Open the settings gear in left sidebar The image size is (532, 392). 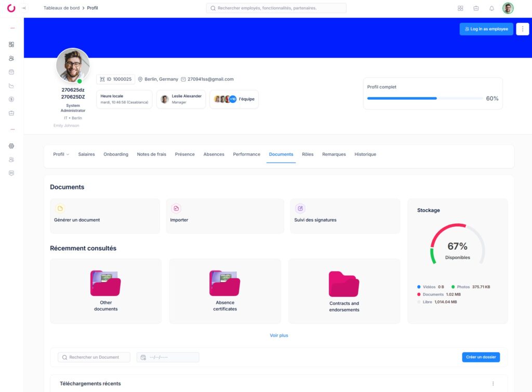coord(11,146)
